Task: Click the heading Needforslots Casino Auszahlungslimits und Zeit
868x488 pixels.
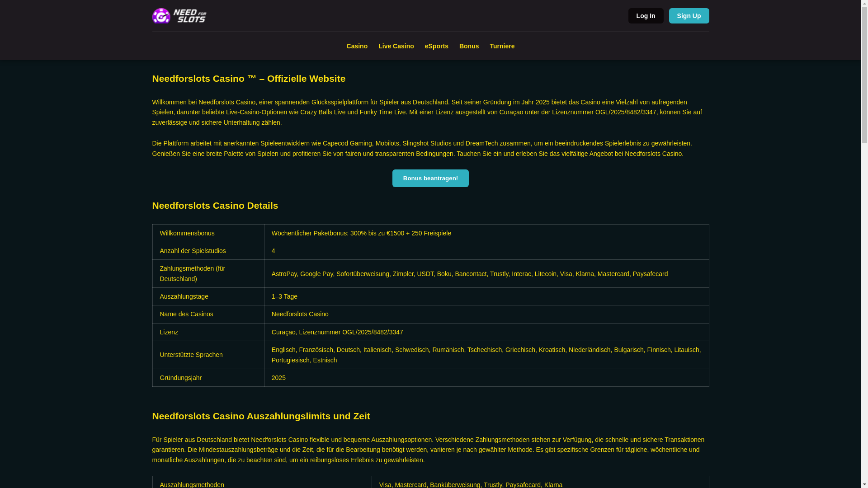Action: click(261, 416)
